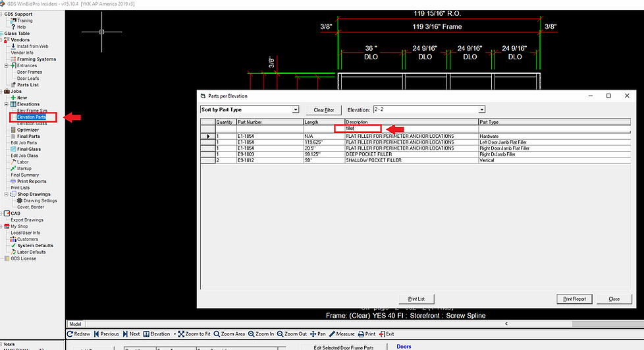Open System Defaults item
The height and width of the screenshot is (350, 644).
(35, 246)
